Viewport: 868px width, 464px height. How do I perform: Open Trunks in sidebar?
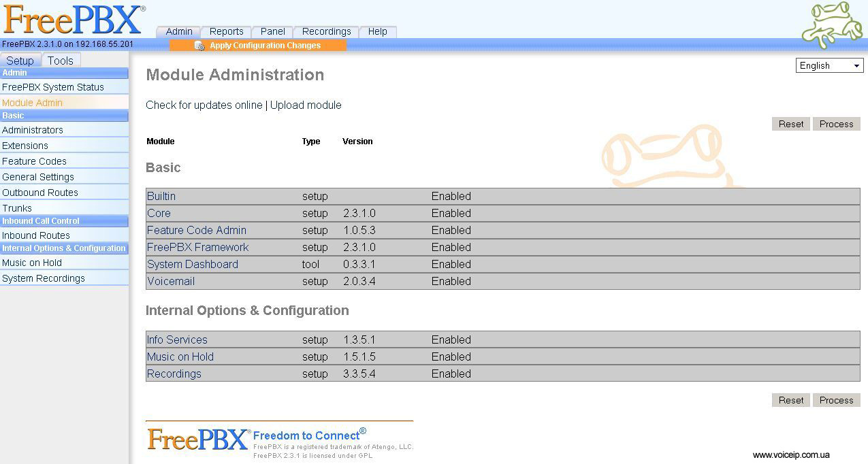tap(64, 208)
